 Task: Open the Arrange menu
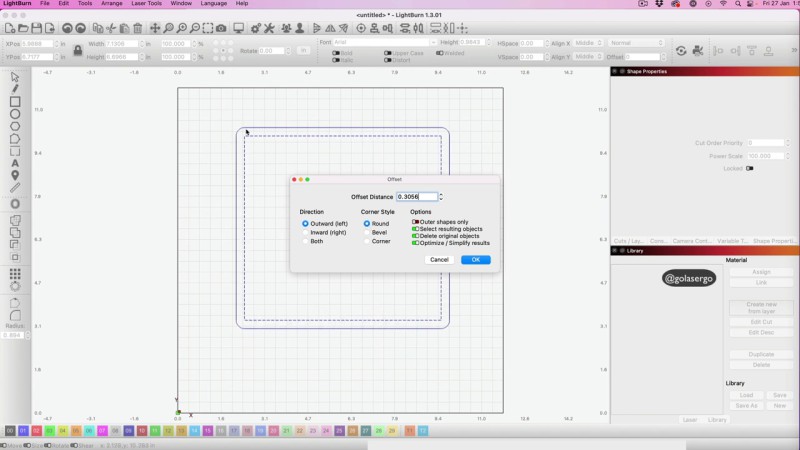click(111, 4)
